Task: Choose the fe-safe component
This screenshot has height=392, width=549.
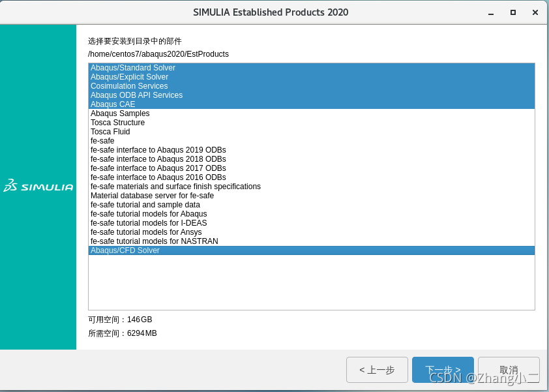Action: click(x=102, y=141)
